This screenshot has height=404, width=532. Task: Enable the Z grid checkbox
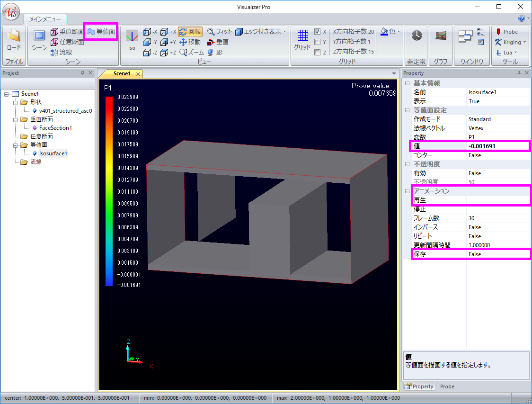318,53
